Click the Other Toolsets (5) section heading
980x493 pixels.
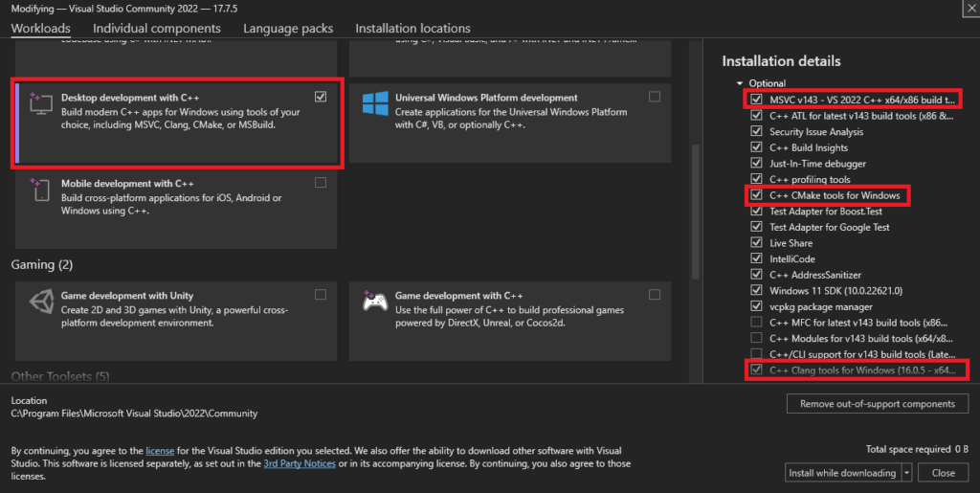[60, 376]
